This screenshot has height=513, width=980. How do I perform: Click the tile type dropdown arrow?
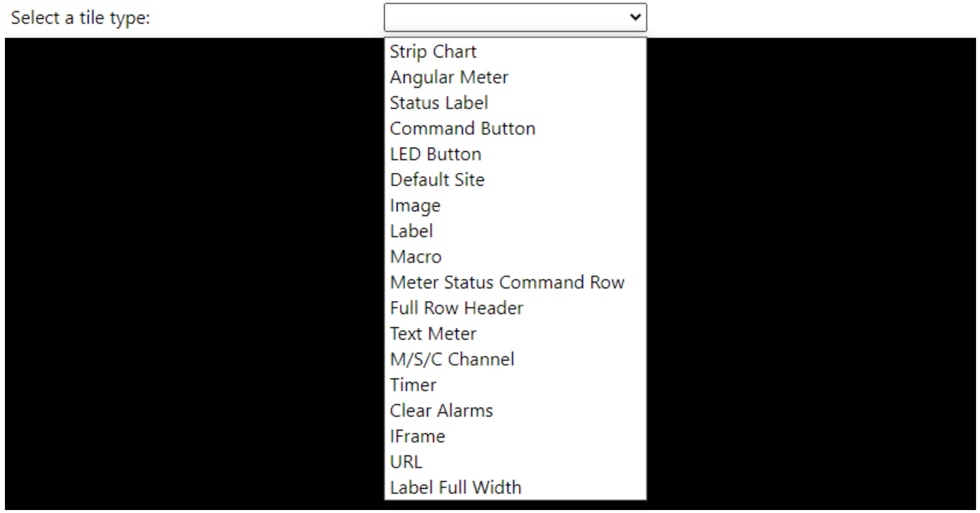click(x=635, y=17)
